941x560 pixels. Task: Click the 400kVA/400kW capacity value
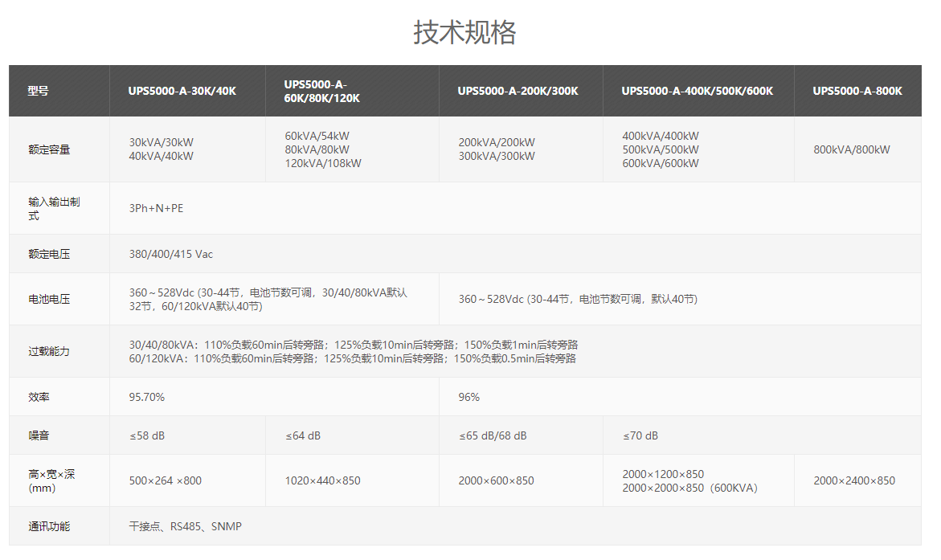(660, 136)
